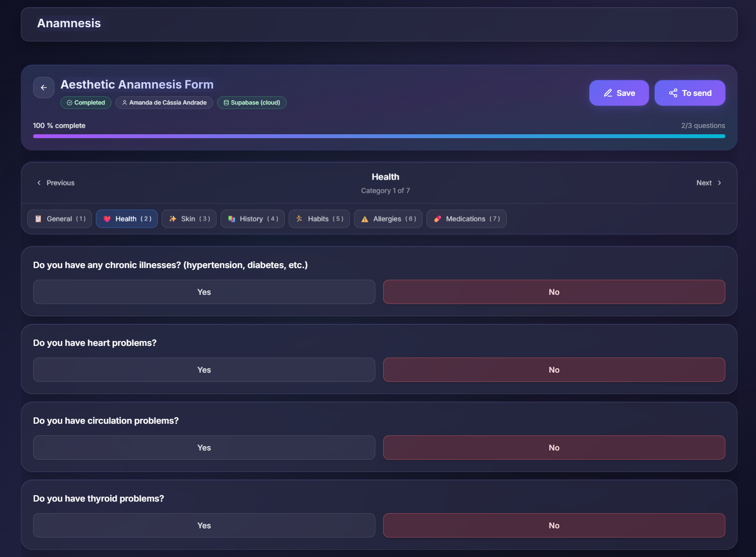Click the clipboard icon in General tab
The height and width of the screenshot is (557, 756).
tap(38, 219)
